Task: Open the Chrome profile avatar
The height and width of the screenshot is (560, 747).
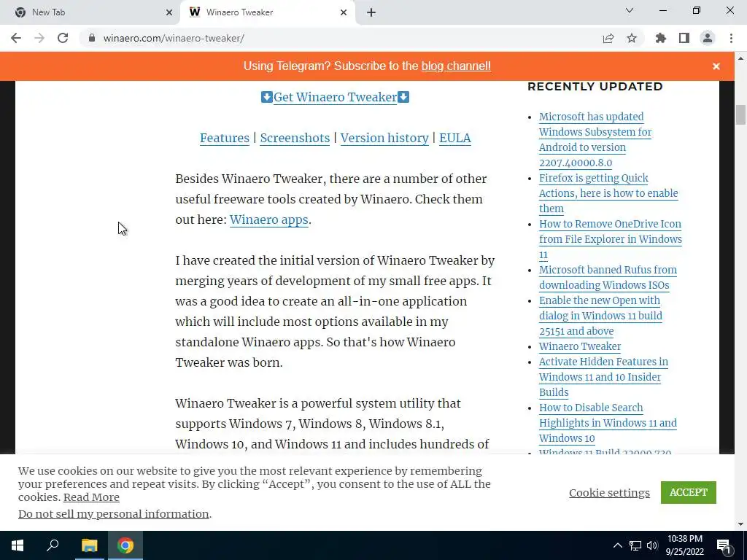Action: [x=708, y=38]
